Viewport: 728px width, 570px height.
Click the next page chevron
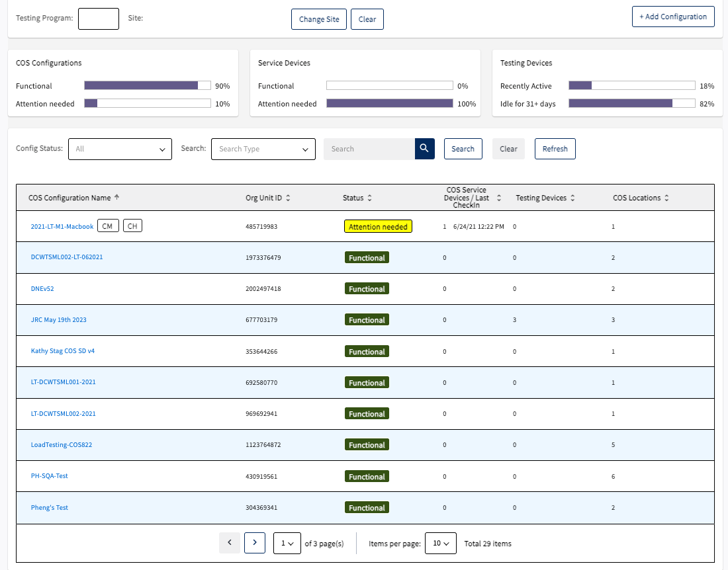click(255, 542)
